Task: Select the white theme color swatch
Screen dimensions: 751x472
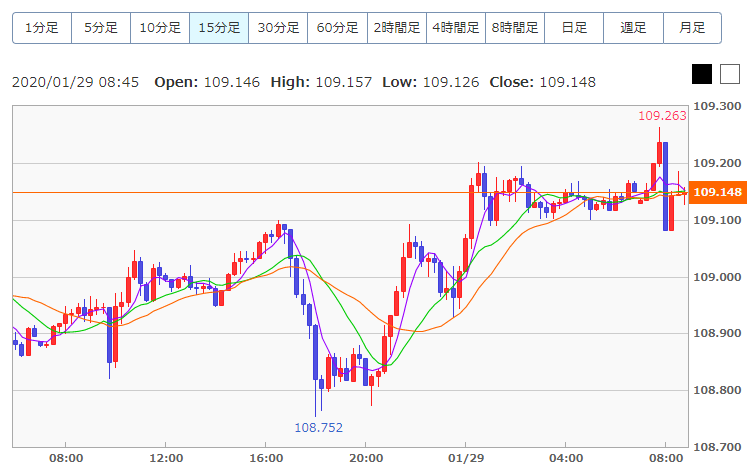Action: [730, 74]
